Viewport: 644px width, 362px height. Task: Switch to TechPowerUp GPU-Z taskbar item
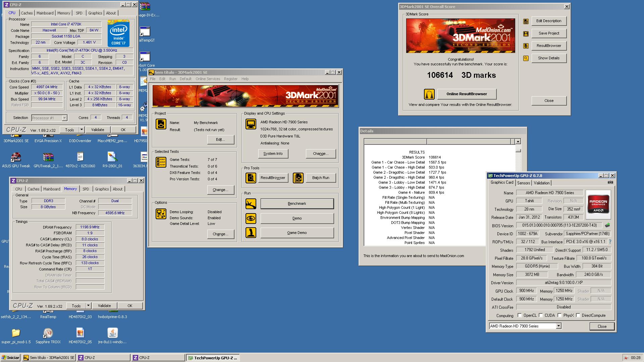(213, 358)
